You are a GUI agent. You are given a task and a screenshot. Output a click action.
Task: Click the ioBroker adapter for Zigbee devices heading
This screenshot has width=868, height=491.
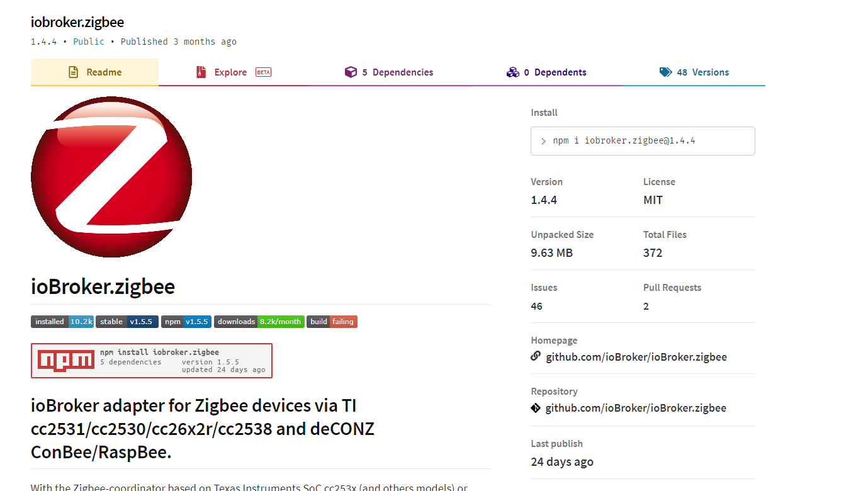click(x=203, y=429)
